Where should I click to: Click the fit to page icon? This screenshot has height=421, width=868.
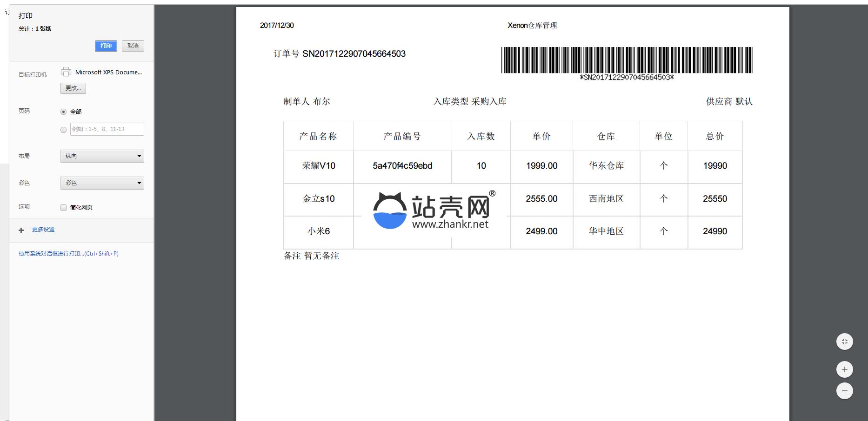pyautogui.click(x=844, y=342)
